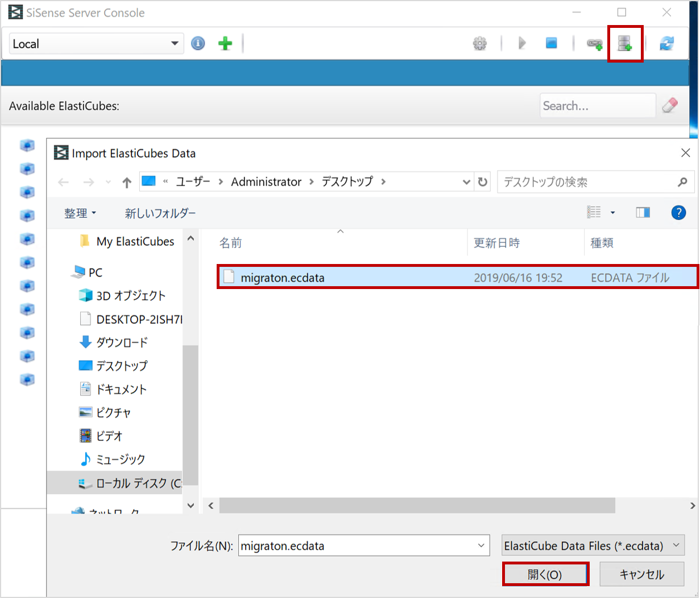700x598 pixels.
Task: Close the Import ElastiCubes Data dialog
Action: 686,152
